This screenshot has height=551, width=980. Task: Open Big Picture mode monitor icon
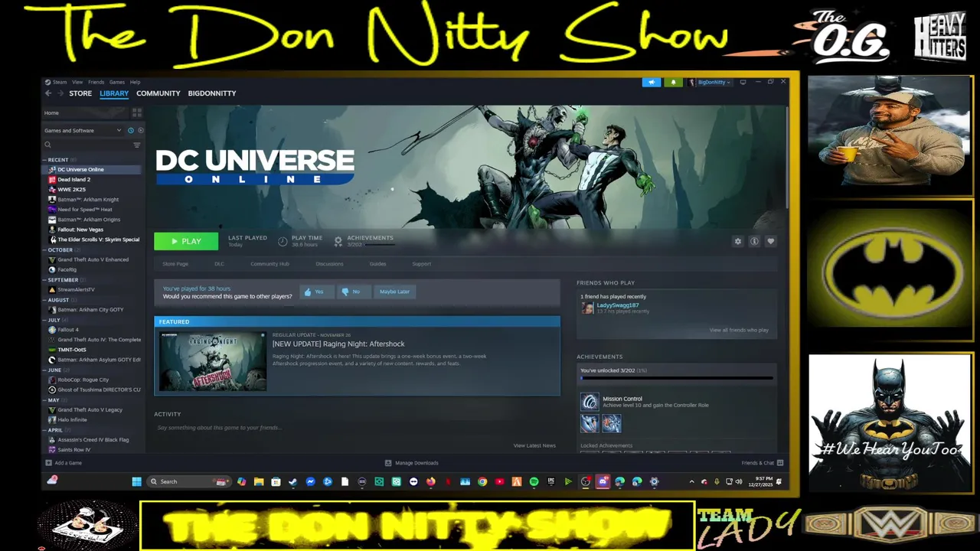(x=743, y=82)
